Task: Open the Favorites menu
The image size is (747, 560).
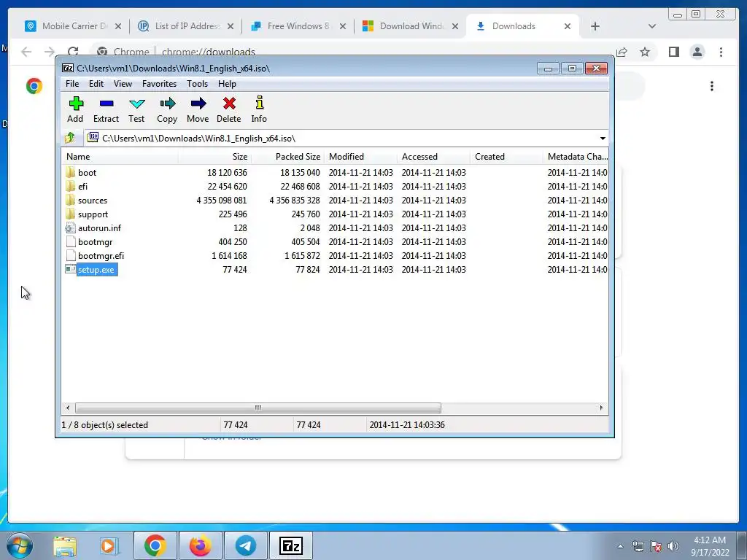Action: [159, 84]
